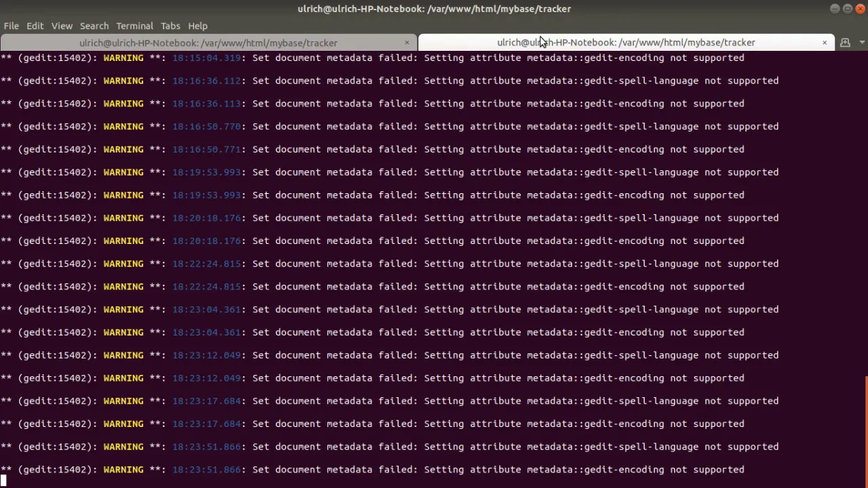Image resolution: width=868 pixels, height=488 pixels.
Task: Click 18:20:18.176 on the gedit-spell-language line
Action: pyautogui.click(x=207, y=218)
